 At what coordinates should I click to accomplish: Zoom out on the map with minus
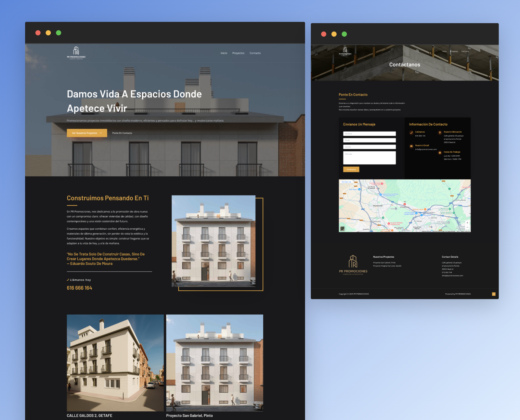coord(467,227)
